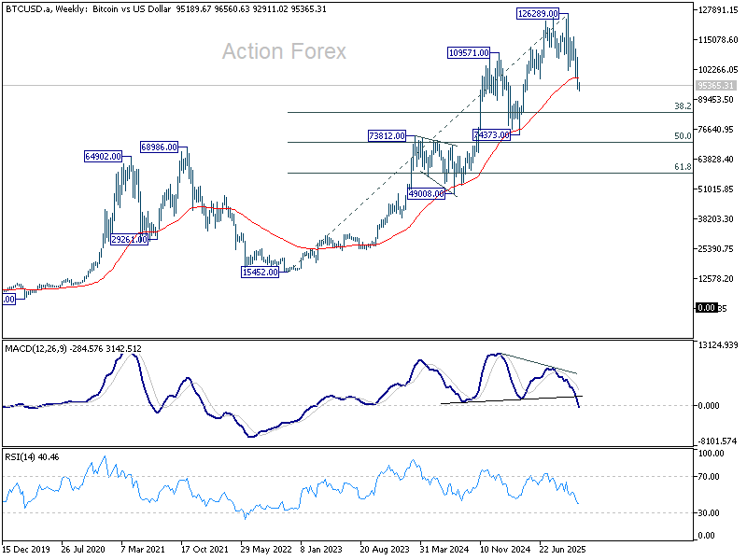This screenshot has height=560, width=747.
Task: Click the 127891.15 price axis value
Action: (x=717, y=10)
